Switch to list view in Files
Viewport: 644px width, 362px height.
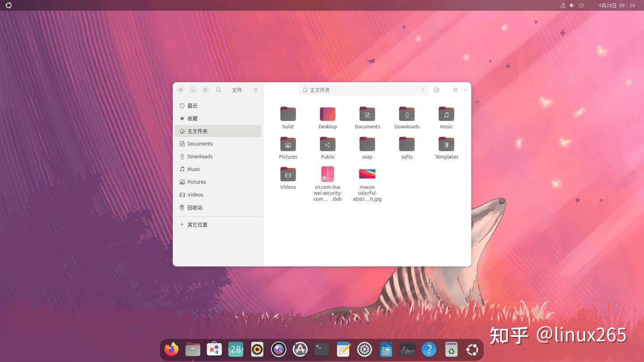tap(455, 90)
